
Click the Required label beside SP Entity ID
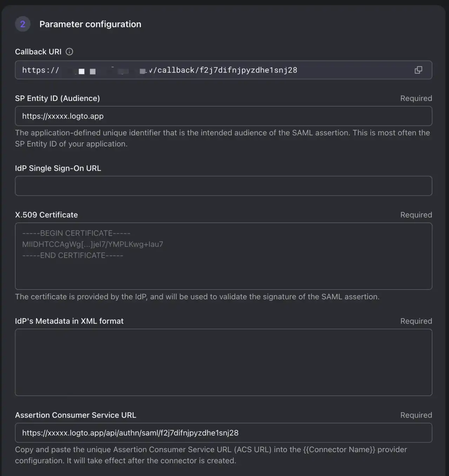416,98
